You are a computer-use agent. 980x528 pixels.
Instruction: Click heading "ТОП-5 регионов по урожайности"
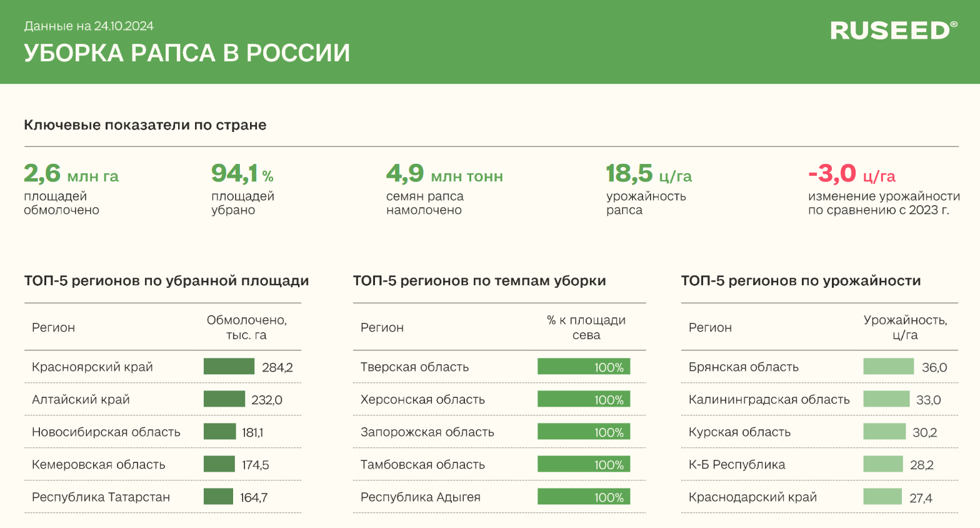coord(801,281)
